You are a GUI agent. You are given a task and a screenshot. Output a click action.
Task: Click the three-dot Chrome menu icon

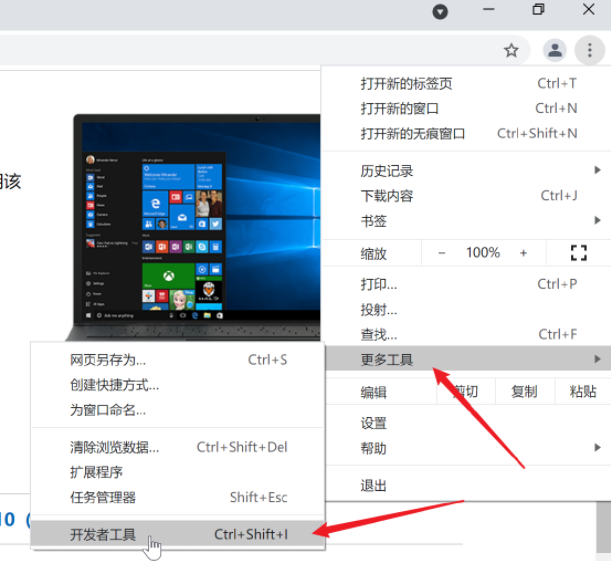(x=584, y=49)
